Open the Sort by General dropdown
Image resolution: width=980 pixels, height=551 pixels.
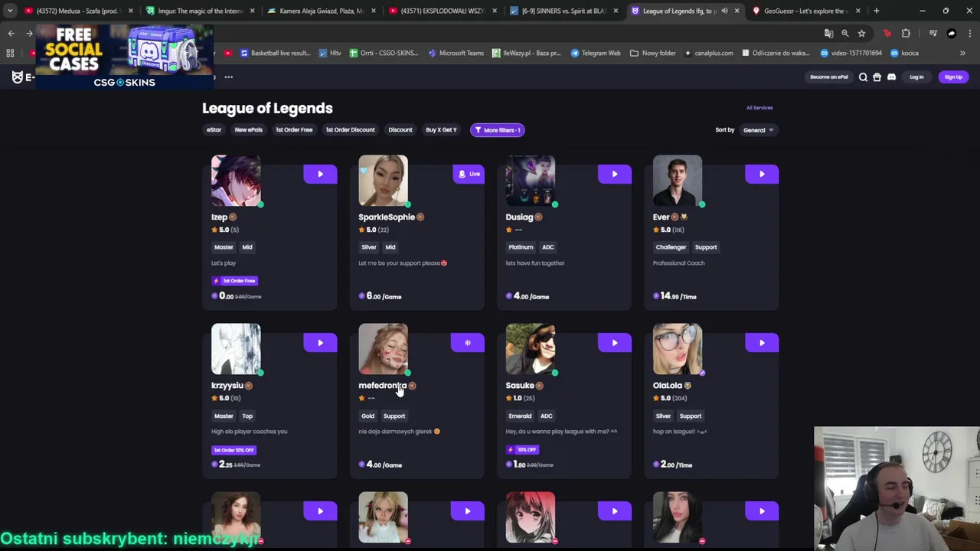coord(758,130)
